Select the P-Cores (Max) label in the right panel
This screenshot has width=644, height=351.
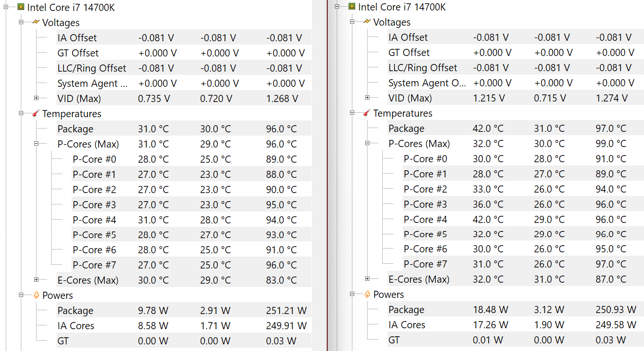pos(419,144)
